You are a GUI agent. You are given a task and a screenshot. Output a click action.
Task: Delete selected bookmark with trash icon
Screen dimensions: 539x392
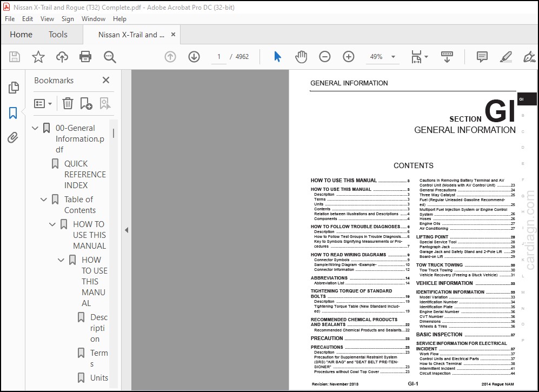click(68, 103)
